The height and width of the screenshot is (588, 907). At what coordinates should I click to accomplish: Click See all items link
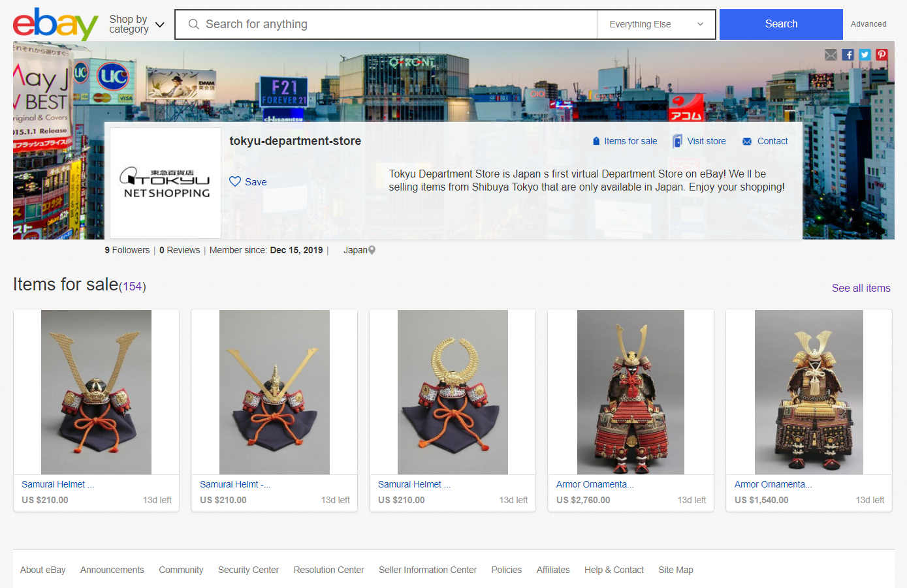click(x=861, y=288)
